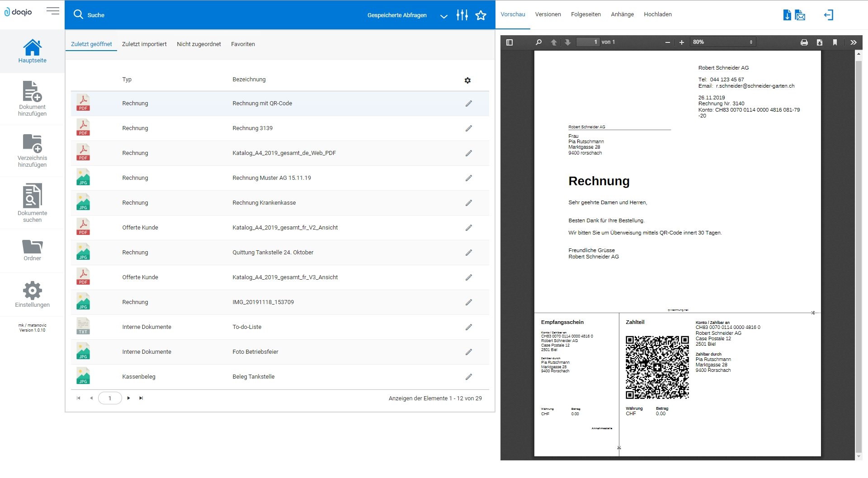
Task: Click the download document icon in preview header
Action: pyautogui.click(x=787, y=15)
